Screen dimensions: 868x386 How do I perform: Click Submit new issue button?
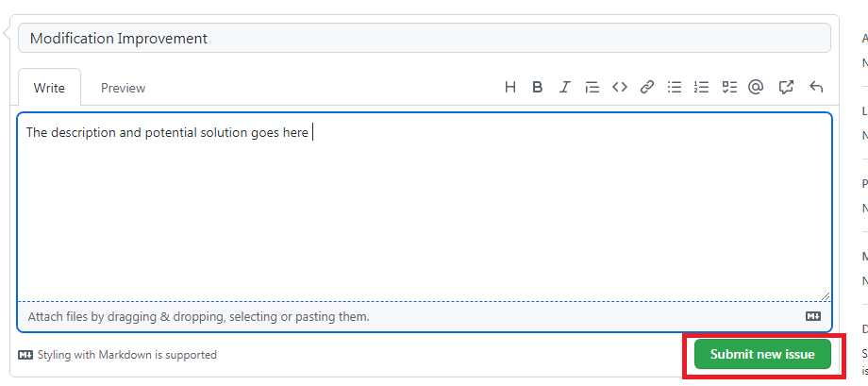click(762, 355)
